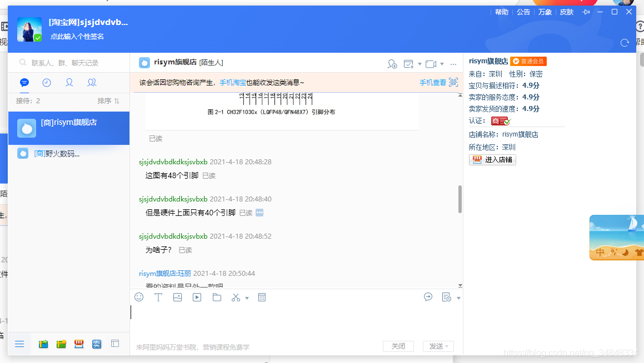
Task: Click the risym旗舰店 avatar in the chat header
Action: (144, 62)
